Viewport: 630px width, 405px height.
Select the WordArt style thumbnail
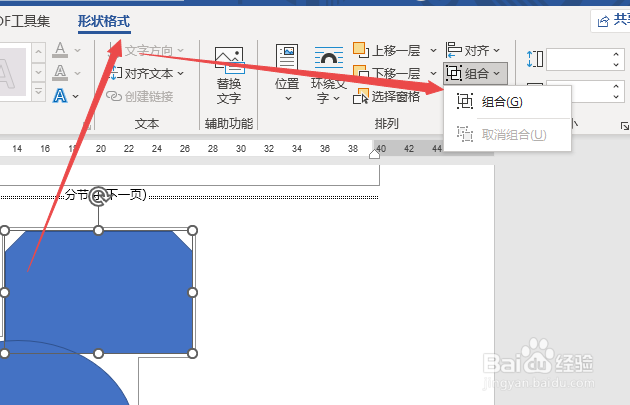coord(14,73)
